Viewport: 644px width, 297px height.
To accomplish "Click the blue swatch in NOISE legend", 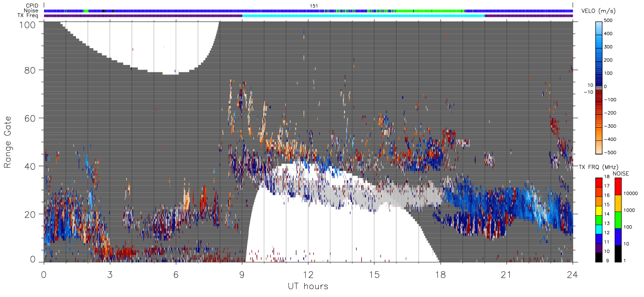I will click(618, 236).
